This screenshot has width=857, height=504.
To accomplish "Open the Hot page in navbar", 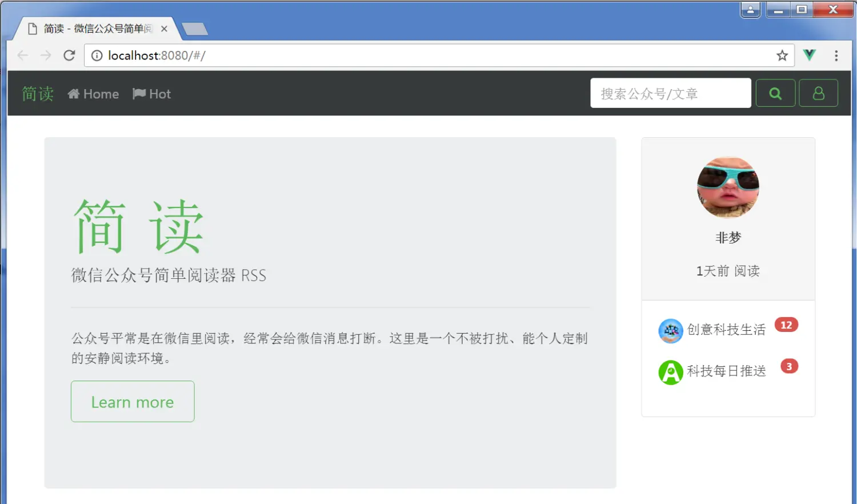I will [x=151, y=94].
